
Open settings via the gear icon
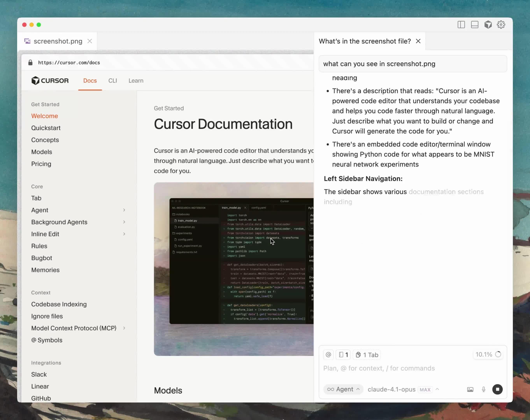[x=501, y=24]
